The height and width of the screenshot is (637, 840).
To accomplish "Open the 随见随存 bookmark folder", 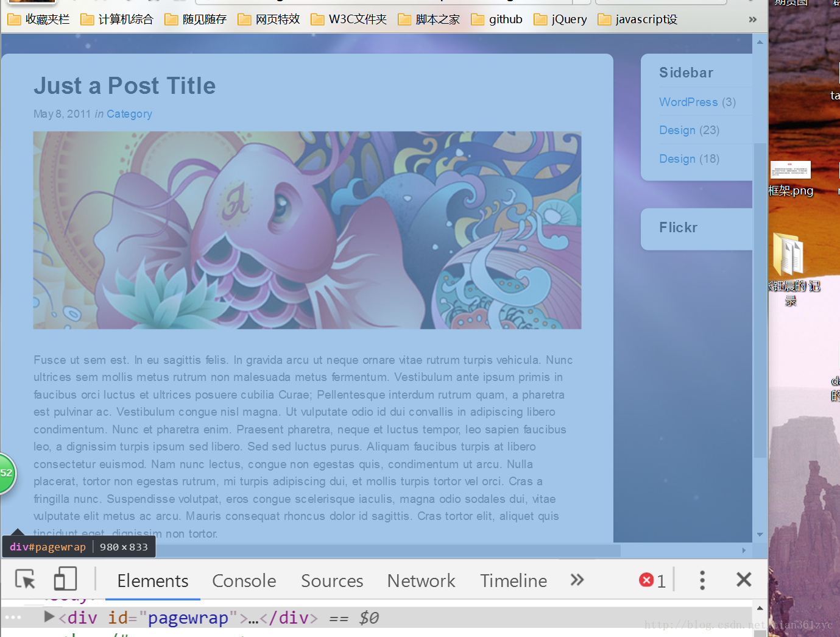I will (196, 20).
